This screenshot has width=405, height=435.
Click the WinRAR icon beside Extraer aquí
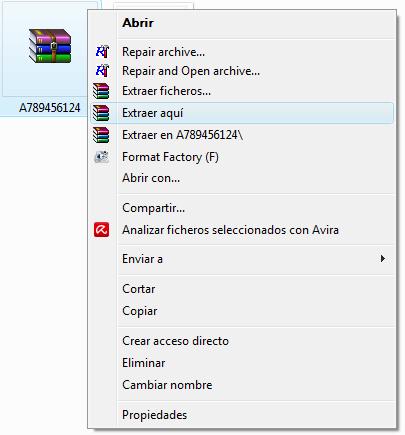click(101, 113)
